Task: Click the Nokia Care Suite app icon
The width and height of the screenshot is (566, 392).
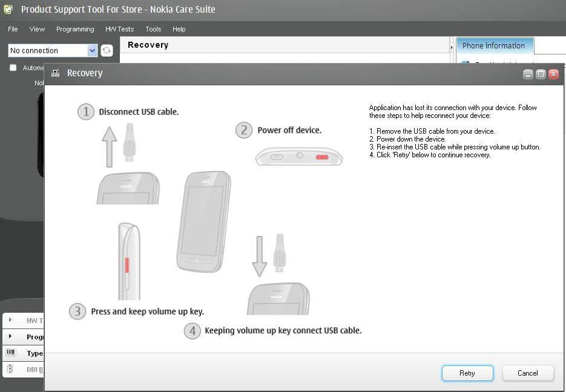Action: 8,10
